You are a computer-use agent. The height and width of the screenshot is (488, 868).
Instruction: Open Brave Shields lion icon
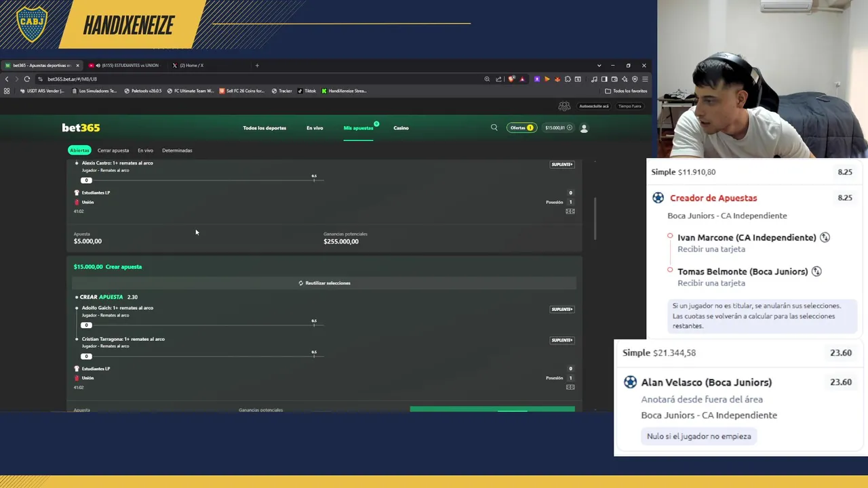pos(511,79)
